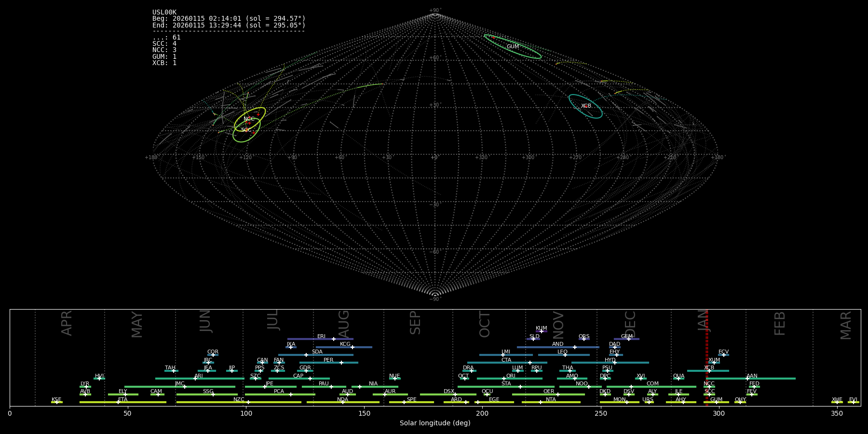The image size is (868, 434).
Task: Click the SCC label in the timeline
Action: coord(709,392)
